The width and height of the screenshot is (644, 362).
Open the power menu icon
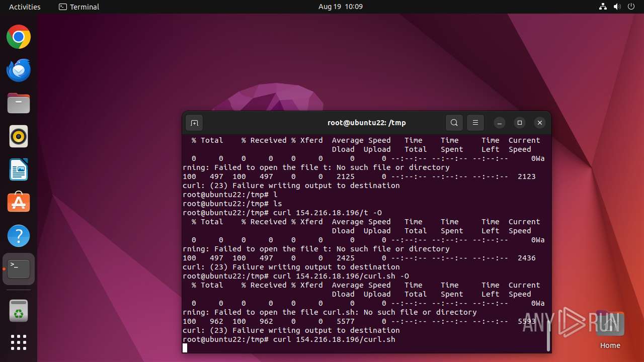click(631, 7)
